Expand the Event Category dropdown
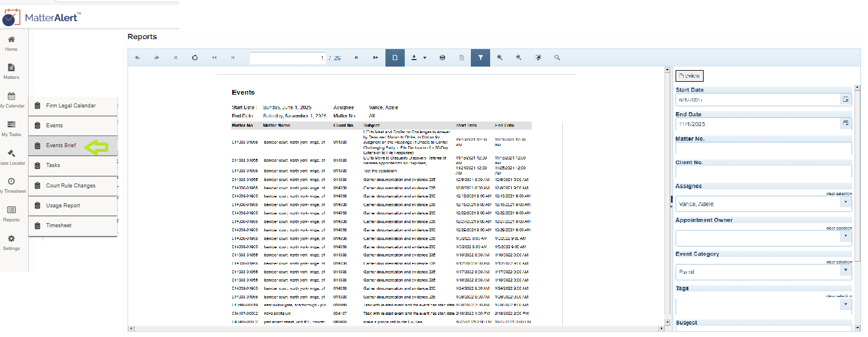 pos(846,272)
